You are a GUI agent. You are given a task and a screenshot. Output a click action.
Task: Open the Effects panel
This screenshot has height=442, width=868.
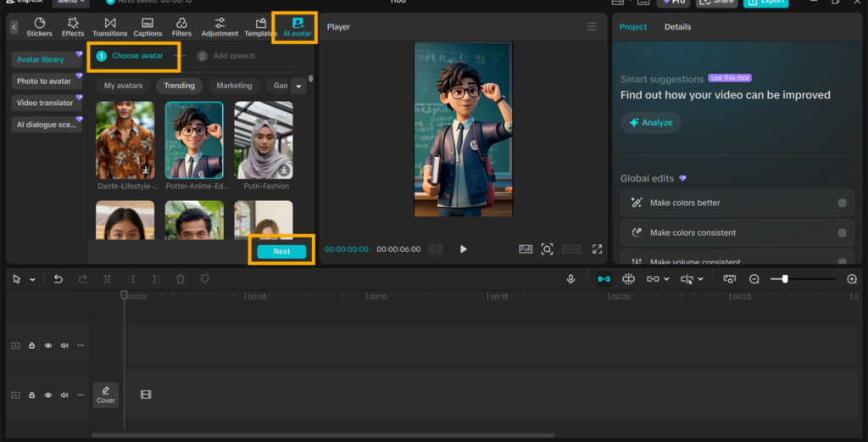[x=73, y=27]
